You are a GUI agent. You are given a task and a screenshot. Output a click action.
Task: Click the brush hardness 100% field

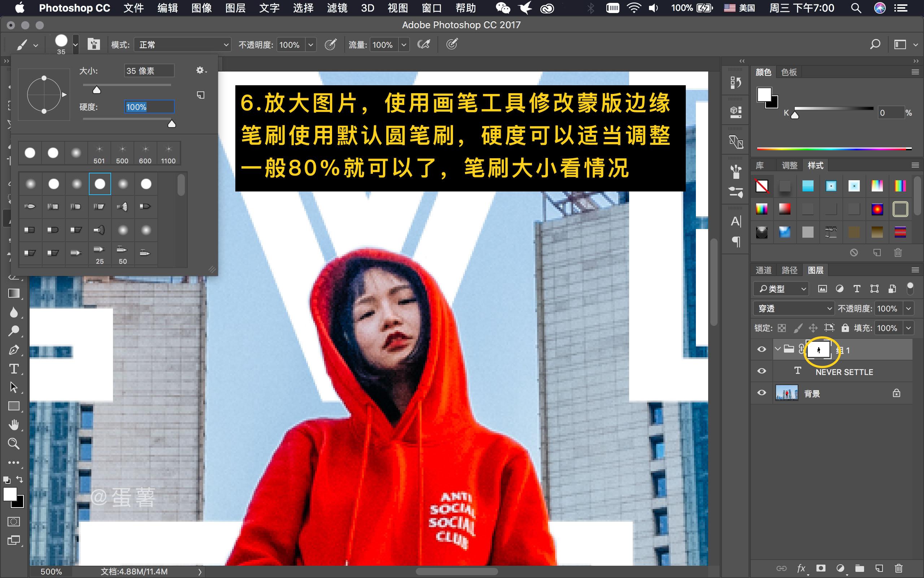(x=149, y=107)
